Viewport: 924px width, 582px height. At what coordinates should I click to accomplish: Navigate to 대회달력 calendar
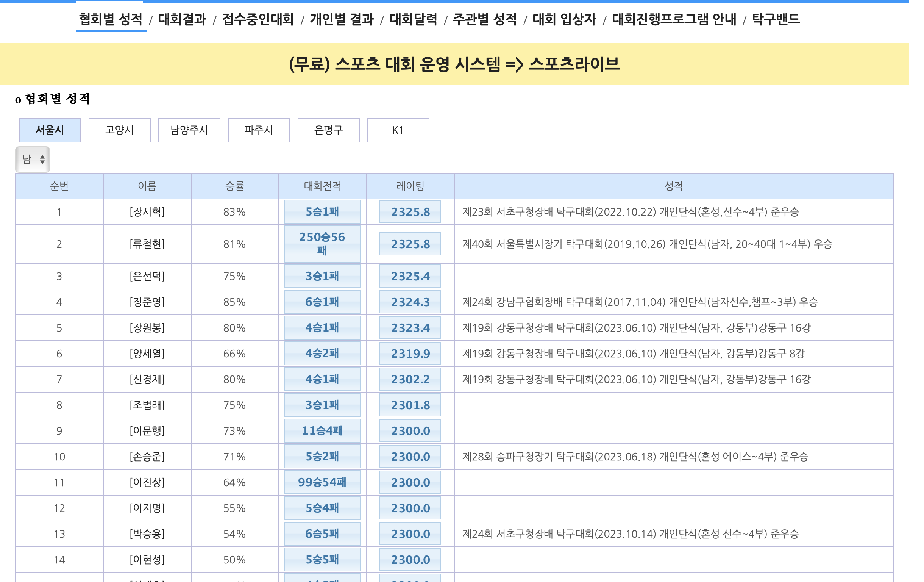413,19
